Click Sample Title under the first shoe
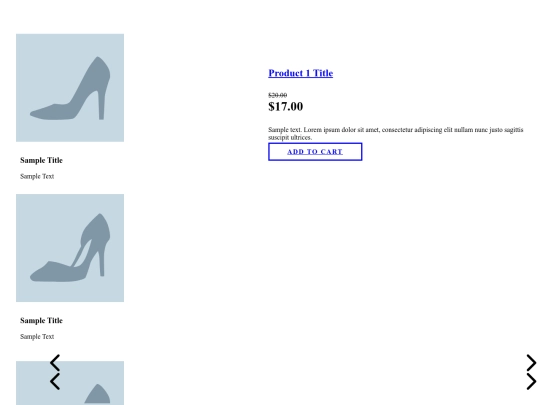 pyautogui.click(x=41, y=160)
